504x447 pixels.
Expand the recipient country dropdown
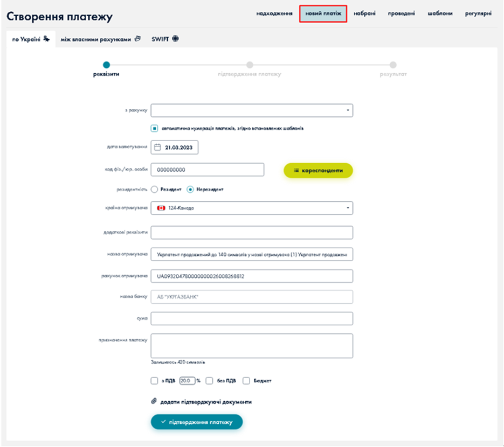coord(252,208)
